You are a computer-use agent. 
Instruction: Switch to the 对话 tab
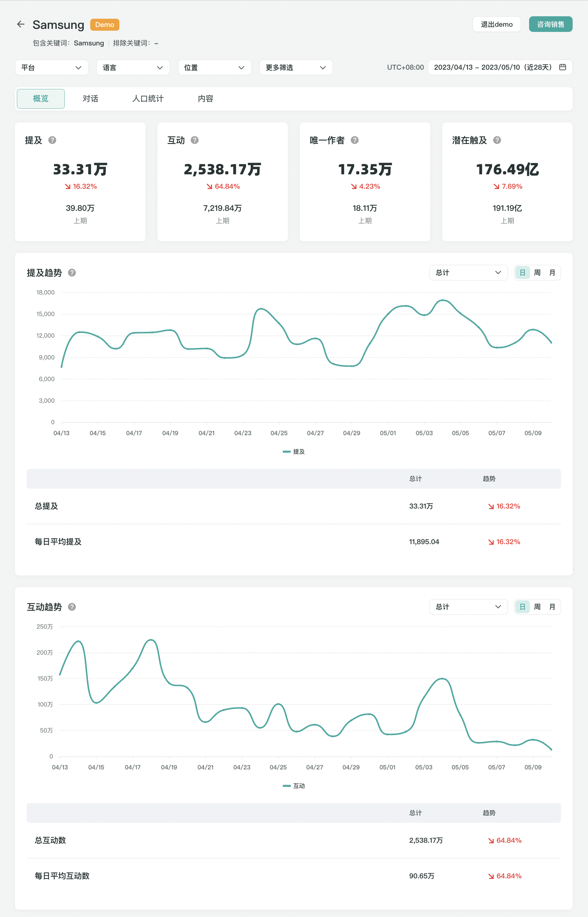(x=91, y=99)
